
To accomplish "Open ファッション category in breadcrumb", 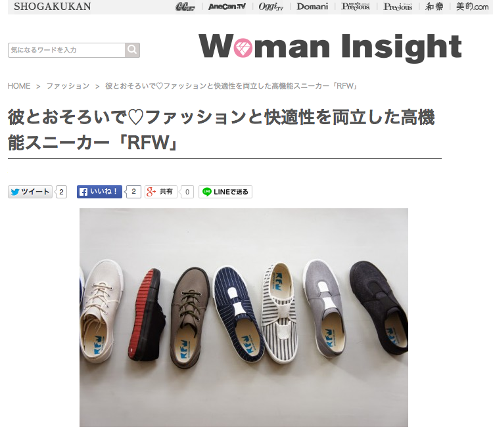I will (68, 86).
